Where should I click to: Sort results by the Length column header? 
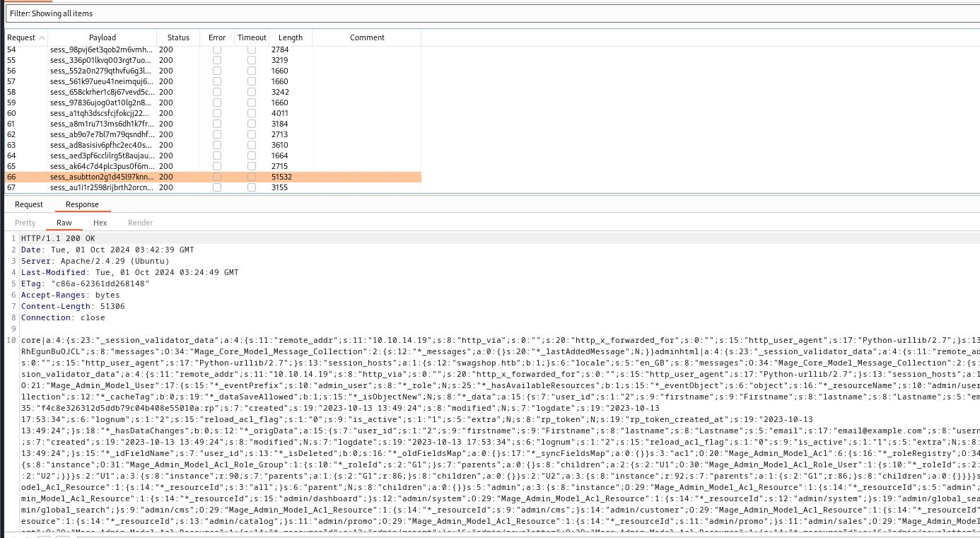point(290,37)
